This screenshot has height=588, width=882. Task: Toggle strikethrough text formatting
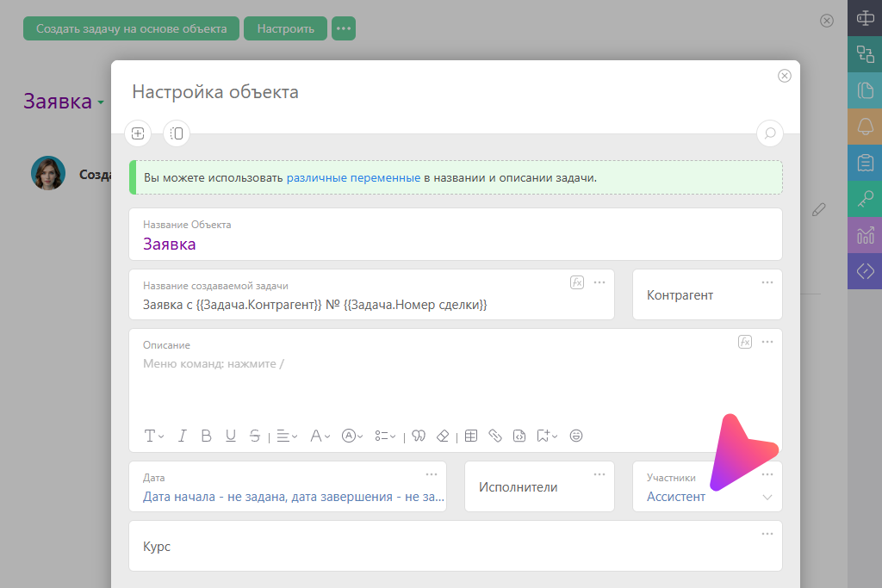click(x=254, y=436)
